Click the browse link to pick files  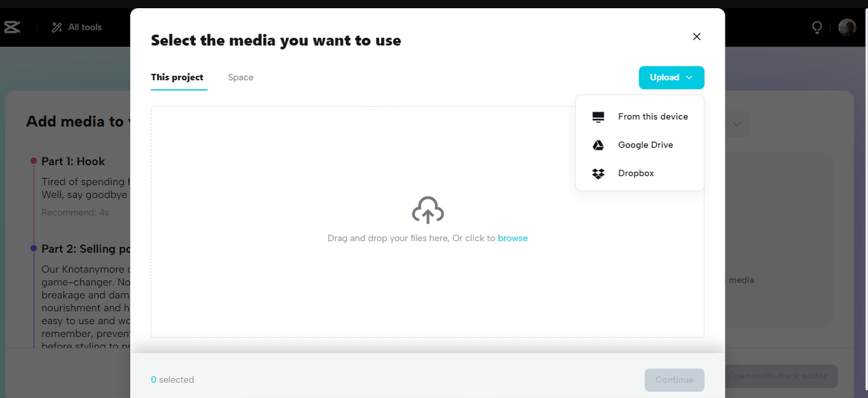(x=512, y=238)
